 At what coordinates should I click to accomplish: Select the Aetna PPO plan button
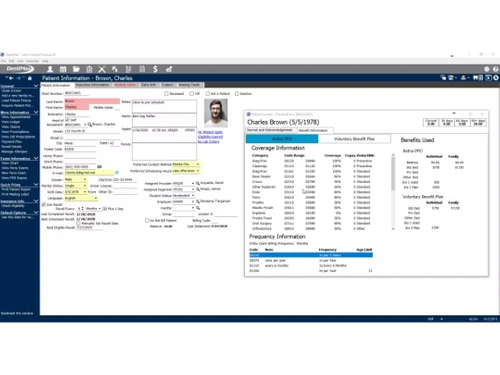[282, 139]
